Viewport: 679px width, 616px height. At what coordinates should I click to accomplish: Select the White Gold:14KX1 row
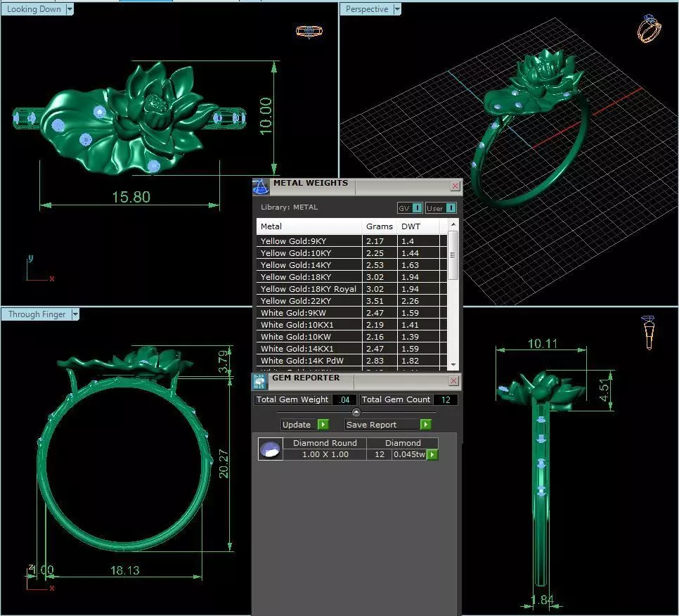pos(351,348)
